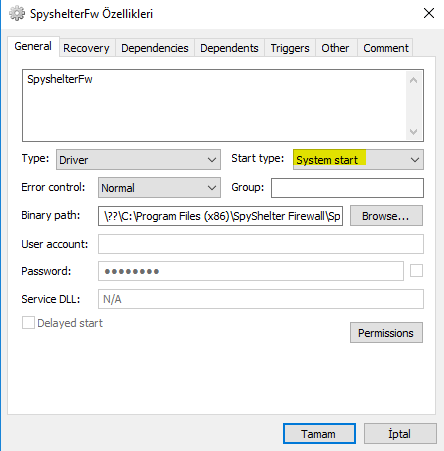444x451 pixels.
Task: Click the Password field
Action: point(251,271)
